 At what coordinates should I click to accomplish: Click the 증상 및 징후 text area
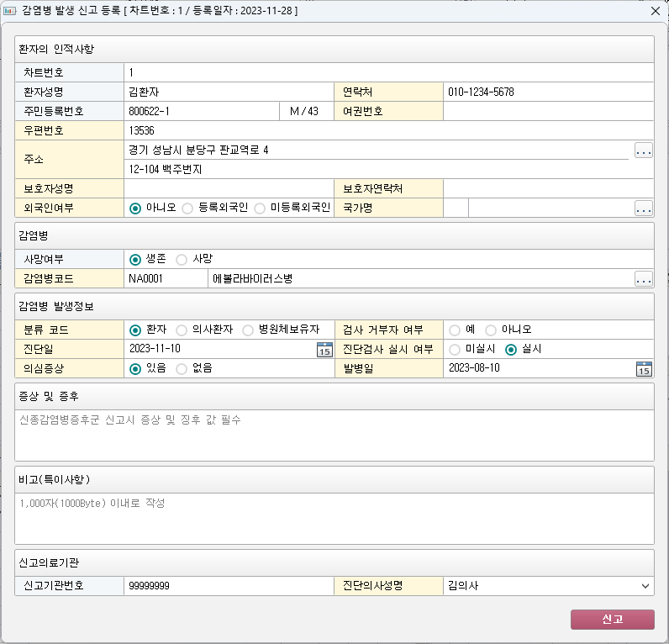point(334,435)
